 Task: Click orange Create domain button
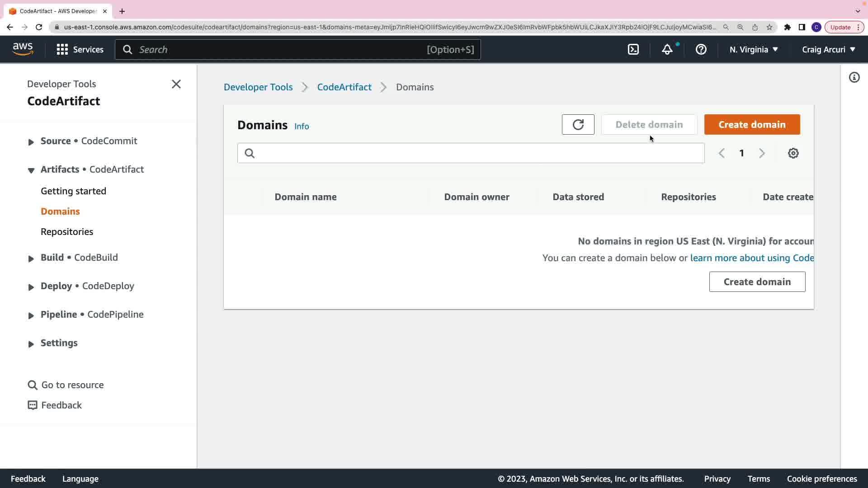752,125
